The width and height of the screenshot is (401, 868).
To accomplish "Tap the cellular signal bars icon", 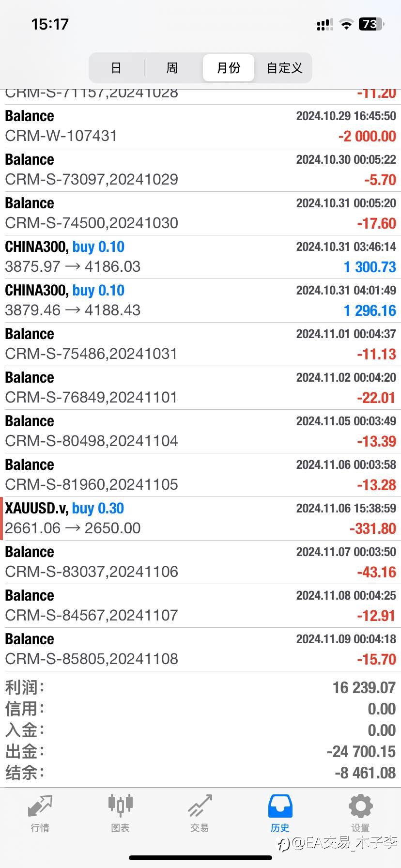I will coord(324,25).
